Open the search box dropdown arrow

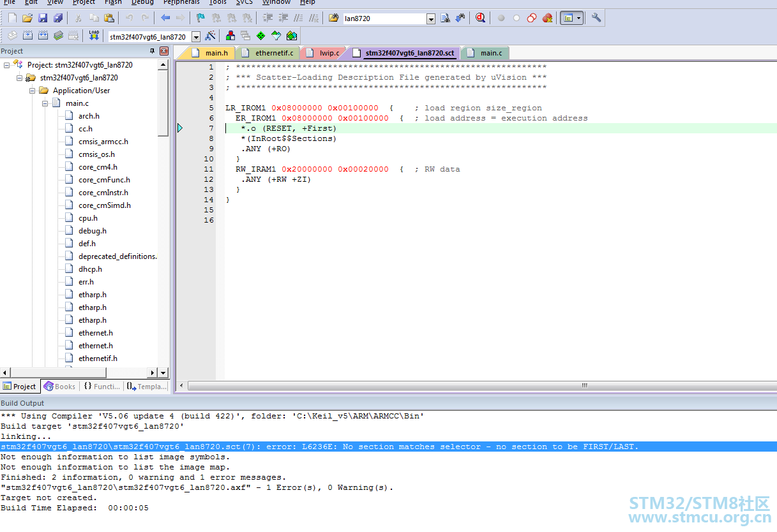pos(431,19)
